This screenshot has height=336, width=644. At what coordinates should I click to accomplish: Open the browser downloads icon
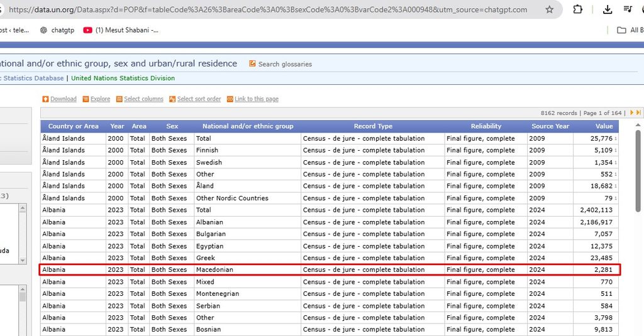pos(608,9)
